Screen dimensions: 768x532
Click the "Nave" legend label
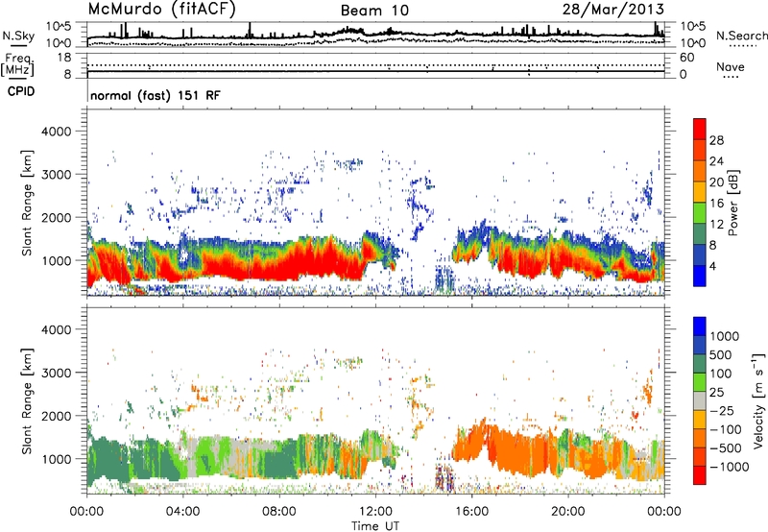coord(731,66)
